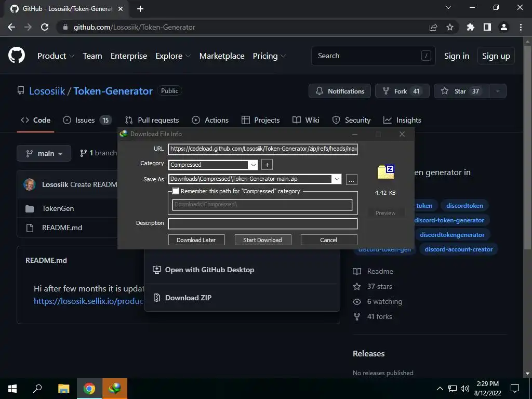Screen dimensions: 532x399
Task: Open the Enterprise page link
Action: click(129, 56)
